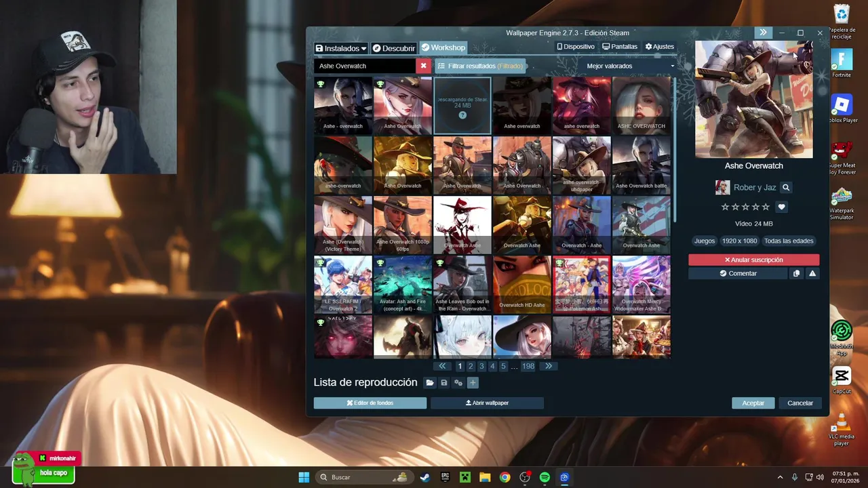Select 'Avatar: Ash and Fire' wallpaper
This screenshot has height=488, width=868.
point(403,285)
